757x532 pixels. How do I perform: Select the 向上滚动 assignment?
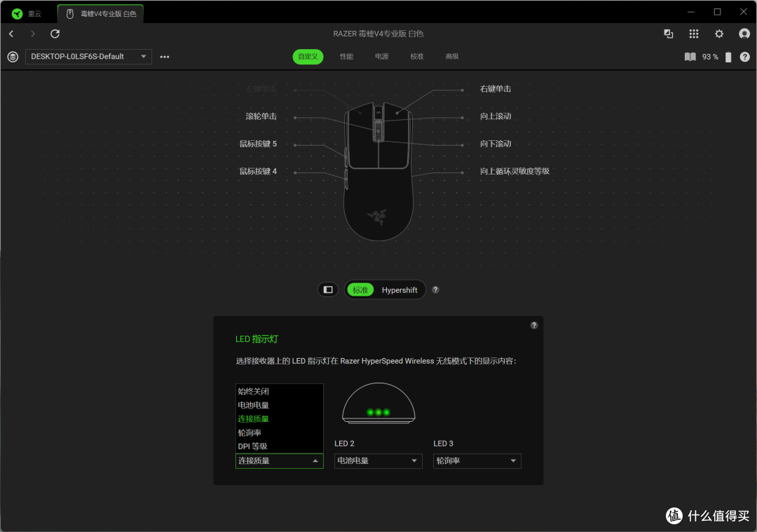click(496, 116)
